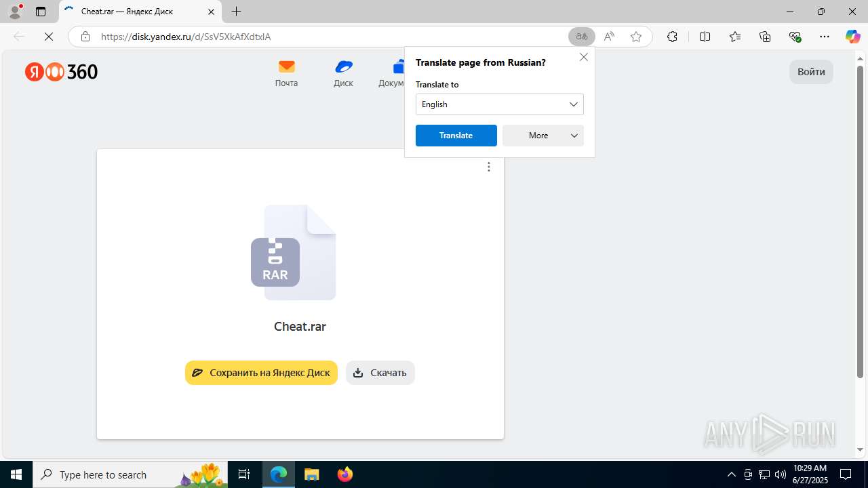Image resolution: width=868 pixels, height=488 pixels.
Task: Open the three-dot file options menu
Action: (x=489, y=167)
